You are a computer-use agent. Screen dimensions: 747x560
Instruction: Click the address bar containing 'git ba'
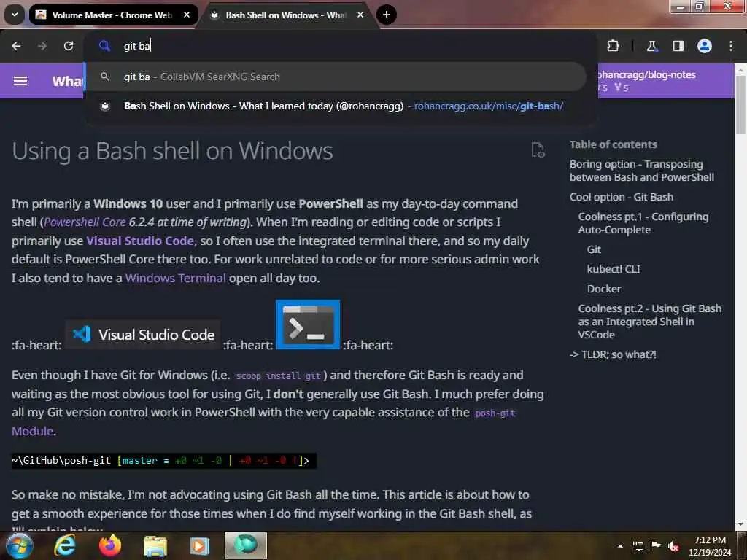click(341, 46)
